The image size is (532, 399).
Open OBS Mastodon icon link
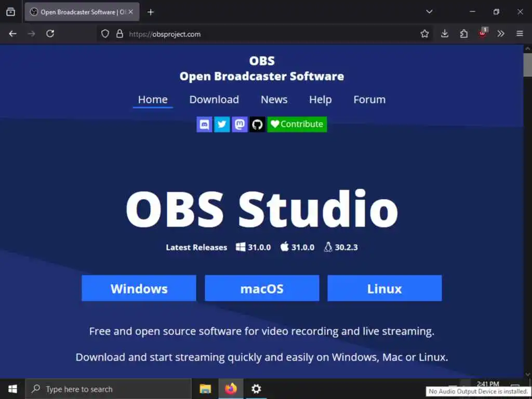click(x=240, y=125)
